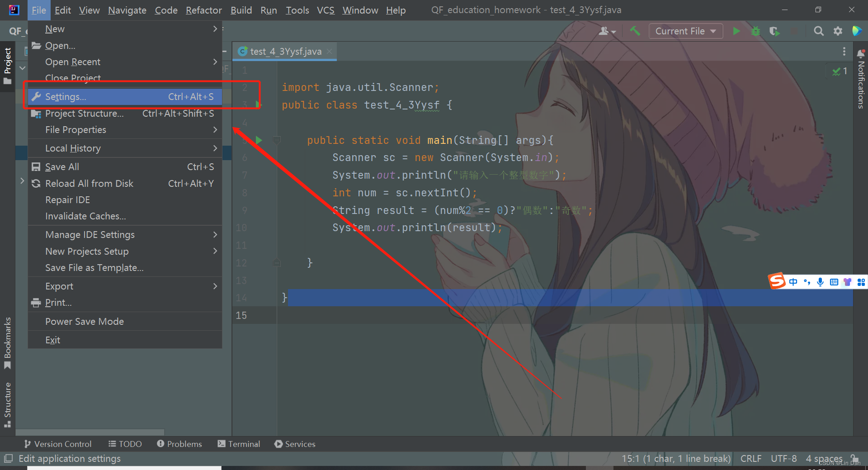
Task: Open the VCS menu
Action: click(x=325, y=10)
